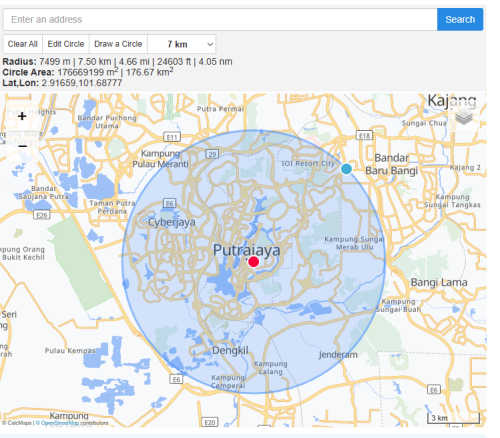The height and width of the screenshot is (438, 500).
Task: Select the blue radius handle marker
Action: (x=346, y=169)
